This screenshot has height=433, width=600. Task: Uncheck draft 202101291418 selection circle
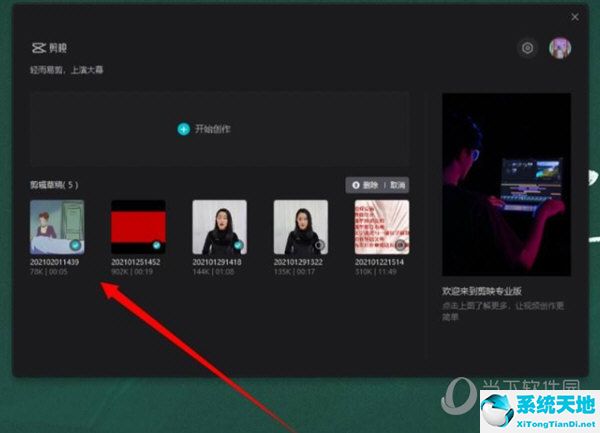pyautogui.click(x=239, y=244)
